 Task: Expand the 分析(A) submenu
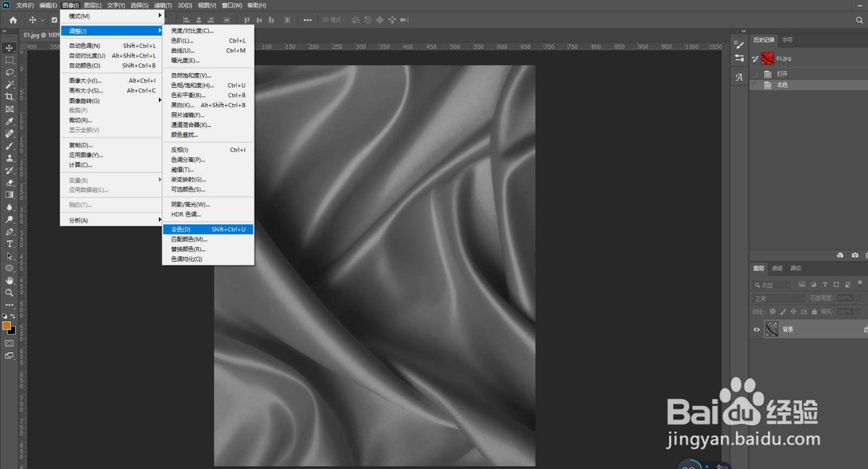click(111, 220)
